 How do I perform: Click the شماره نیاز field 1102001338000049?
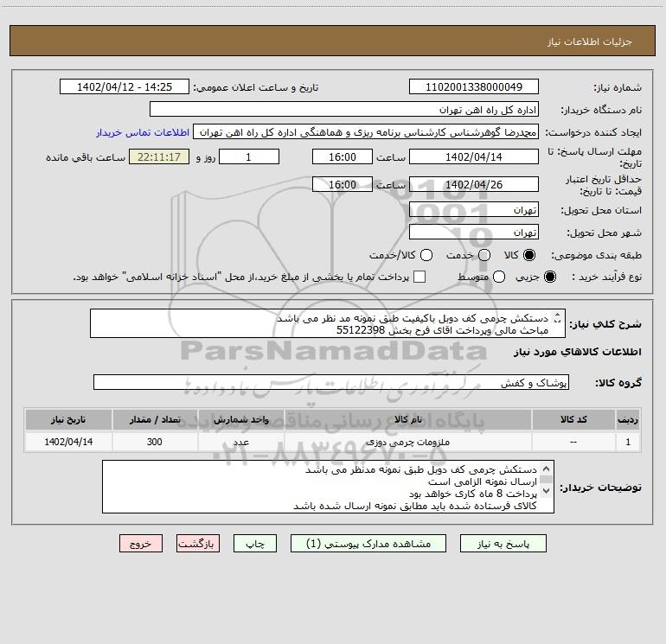[x=474, y=86]
